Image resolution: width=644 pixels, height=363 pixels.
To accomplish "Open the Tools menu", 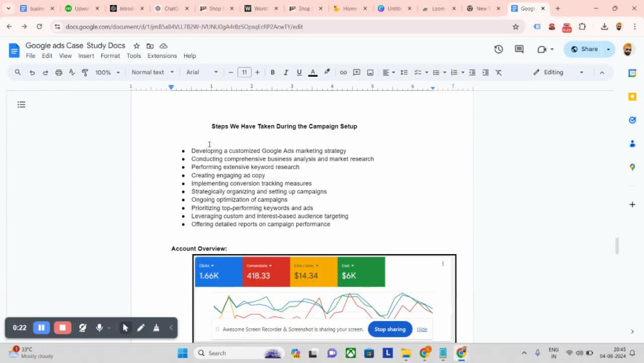I will coord(133,56).
